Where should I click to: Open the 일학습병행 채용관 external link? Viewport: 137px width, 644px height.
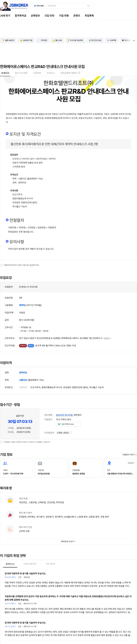click(70, 73)
